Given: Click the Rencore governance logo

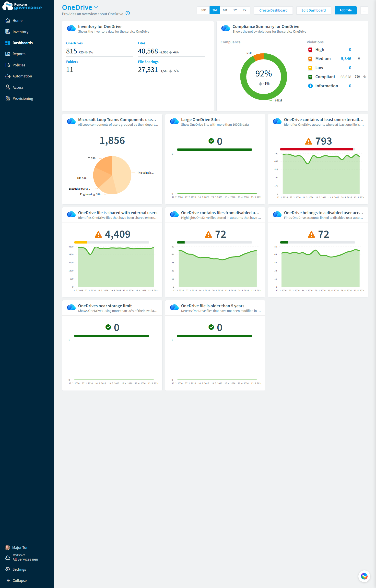Looking at the screenshot, I should tap(22, 6).
